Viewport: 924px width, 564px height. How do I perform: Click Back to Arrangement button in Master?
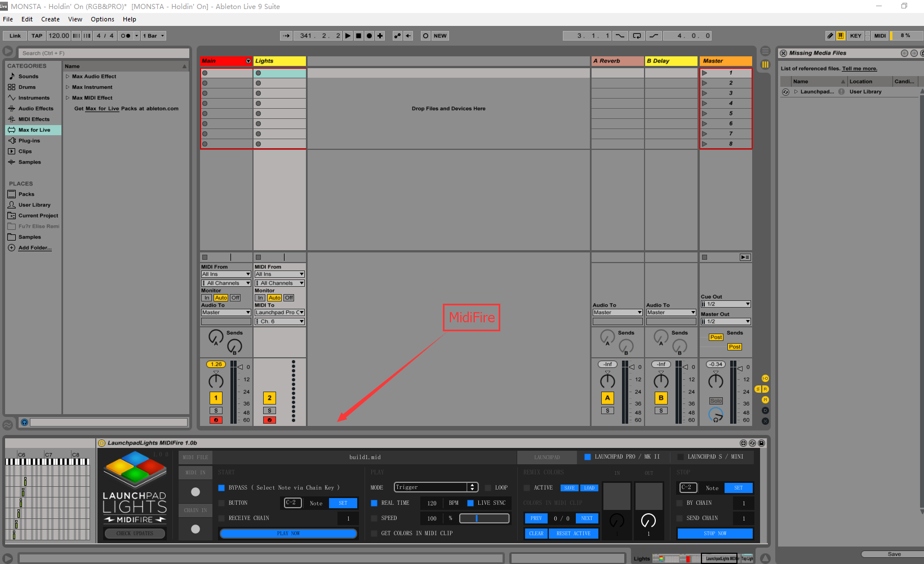pos(745,257)
